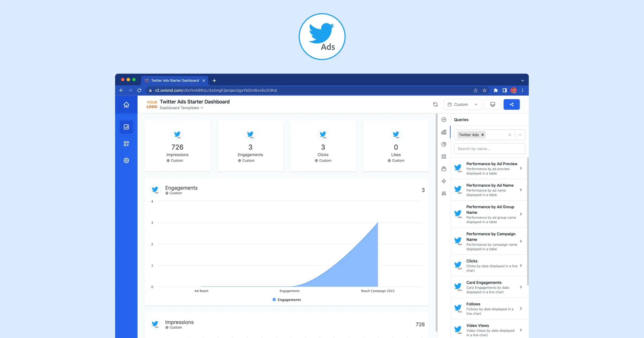The height and width of the screenshot is (338, 644).
Task: Click the YOUR LOGO placeholder
Action: pos(152,104)
